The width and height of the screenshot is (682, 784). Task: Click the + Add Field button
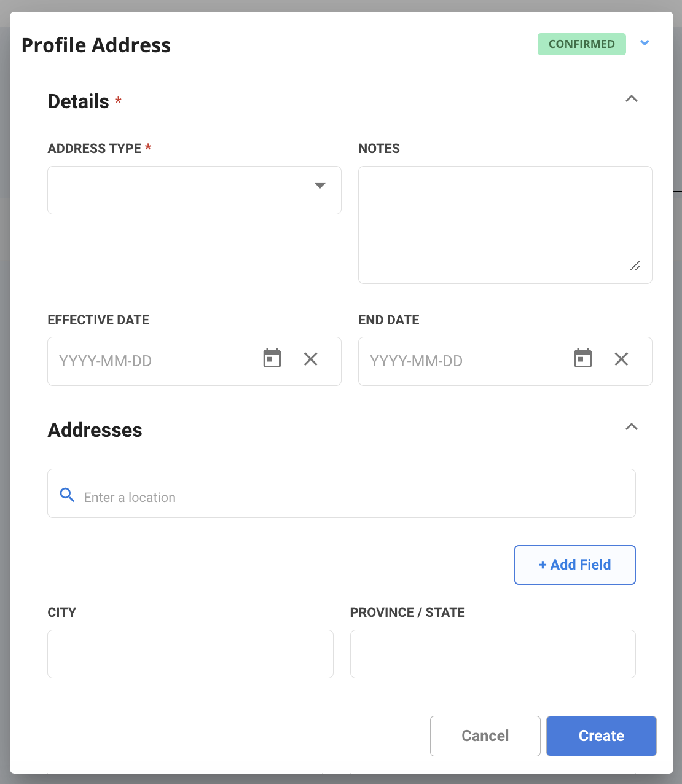click(574, 565)
